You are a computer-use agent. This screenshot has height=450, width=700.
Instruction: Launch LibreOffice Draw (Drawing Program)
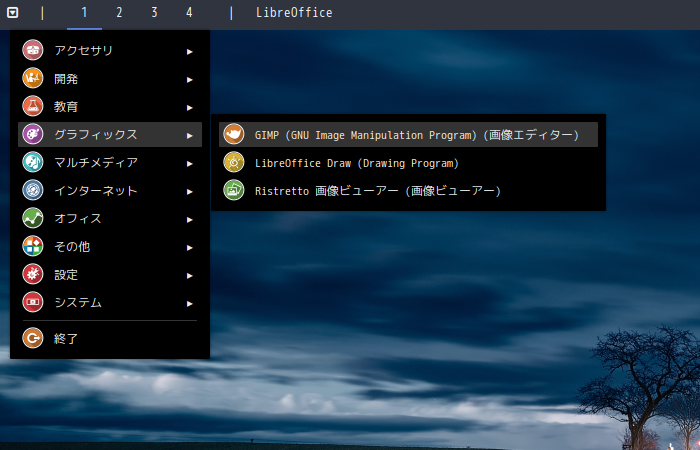click(x=408, y=162)
